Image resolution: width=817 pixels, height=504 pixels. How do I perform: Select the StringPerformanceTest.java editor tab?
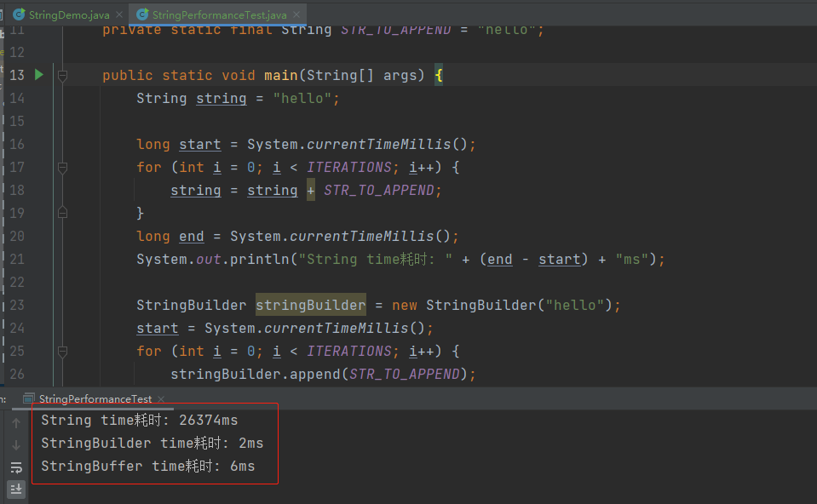pyautogui.click(x=219, y=14)
